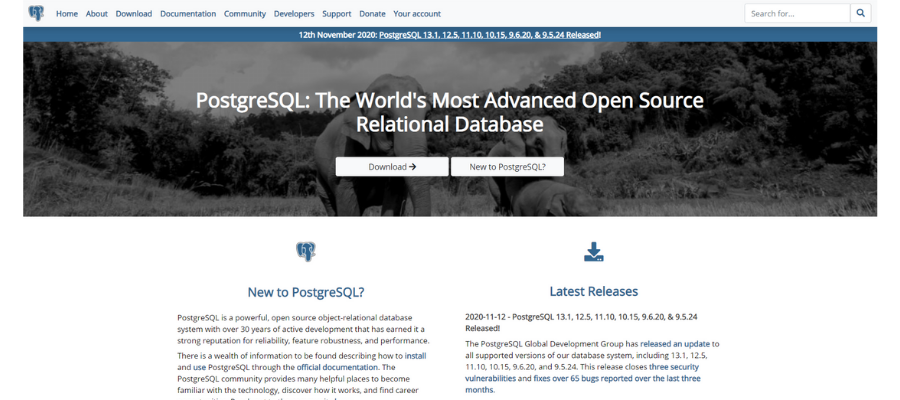
Task: Open Your account in navbar
Action: 417,14
